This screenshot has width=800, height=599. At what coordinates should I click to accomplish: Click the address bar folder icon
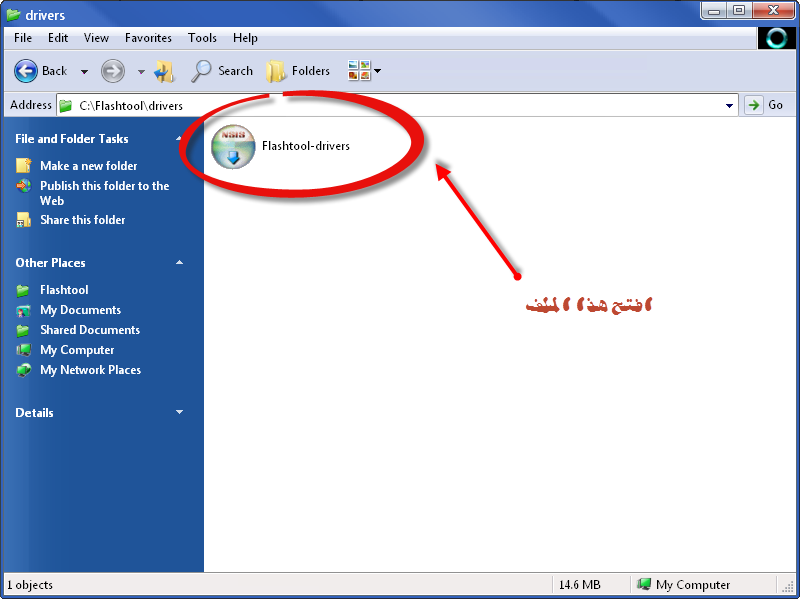(65, 106)
